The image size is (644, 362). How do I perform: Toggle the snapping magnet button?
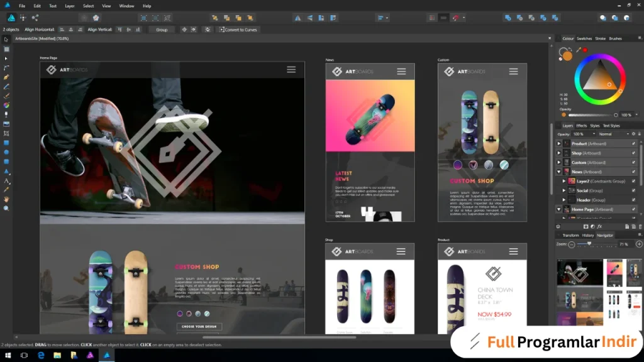click(456, 18)
